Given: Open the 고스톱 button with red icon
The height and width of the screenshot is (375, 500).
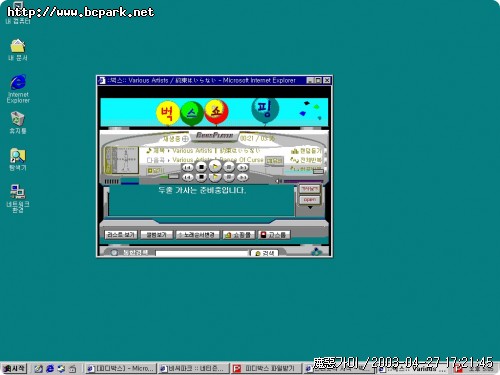Looking at the screenshot, I should click(275, 235).
